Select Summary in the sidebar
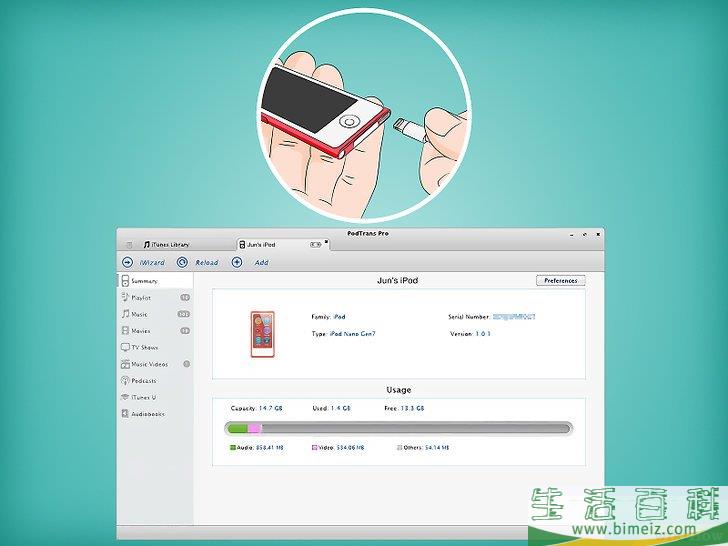Screen dimensions: 728x546 click(155, 281)
